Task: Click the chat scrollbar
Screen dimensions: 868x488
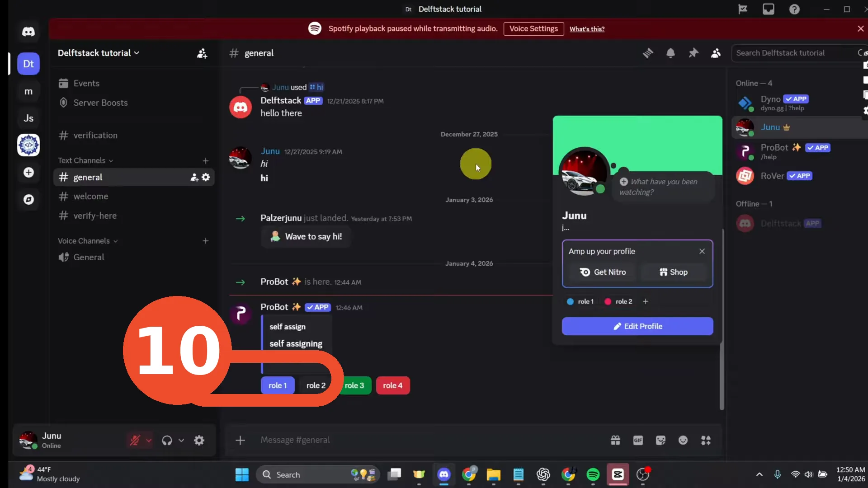Action: [722, 319]
